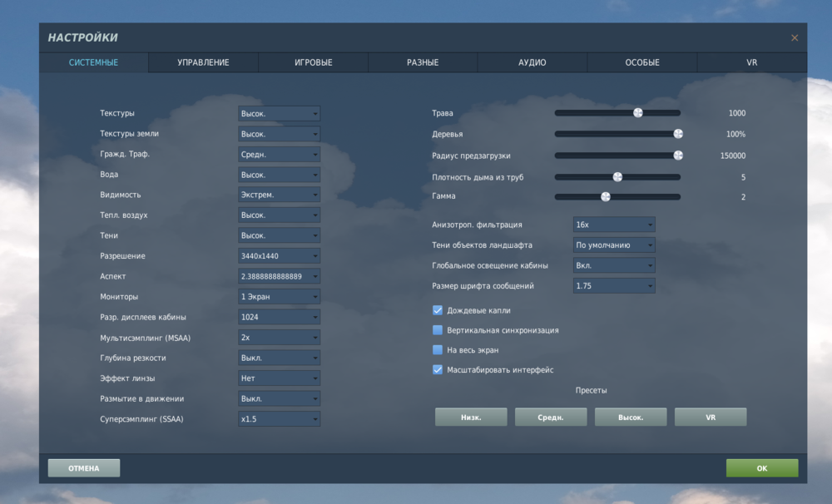Apply the VR preset button
832x504 pixels.
(x=711, y=417)
